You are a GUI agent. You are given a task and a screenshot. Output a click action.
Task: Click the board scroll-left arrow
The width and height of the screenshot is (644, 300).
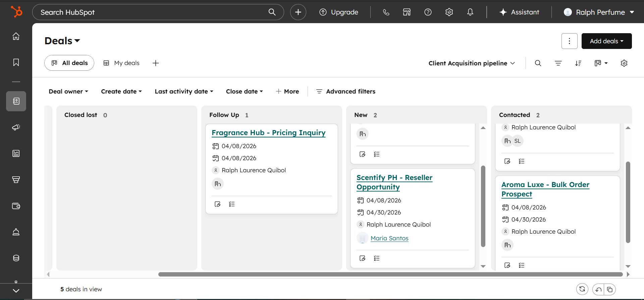(48, 274)
